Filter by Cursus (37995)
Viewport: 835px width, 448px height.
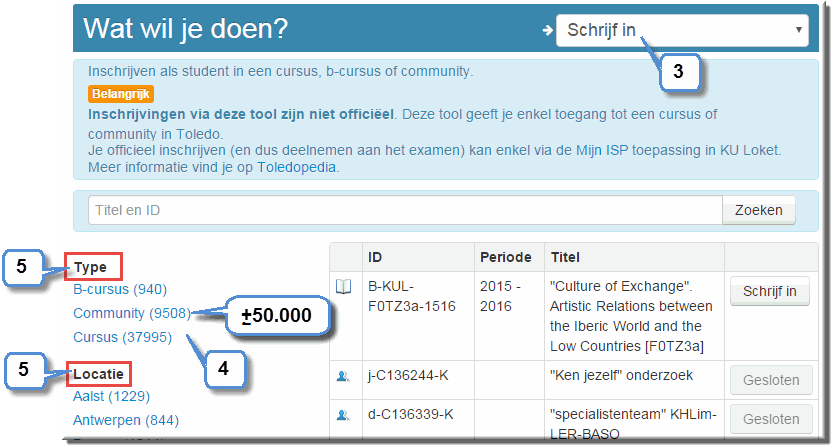(x=122, y=337)
